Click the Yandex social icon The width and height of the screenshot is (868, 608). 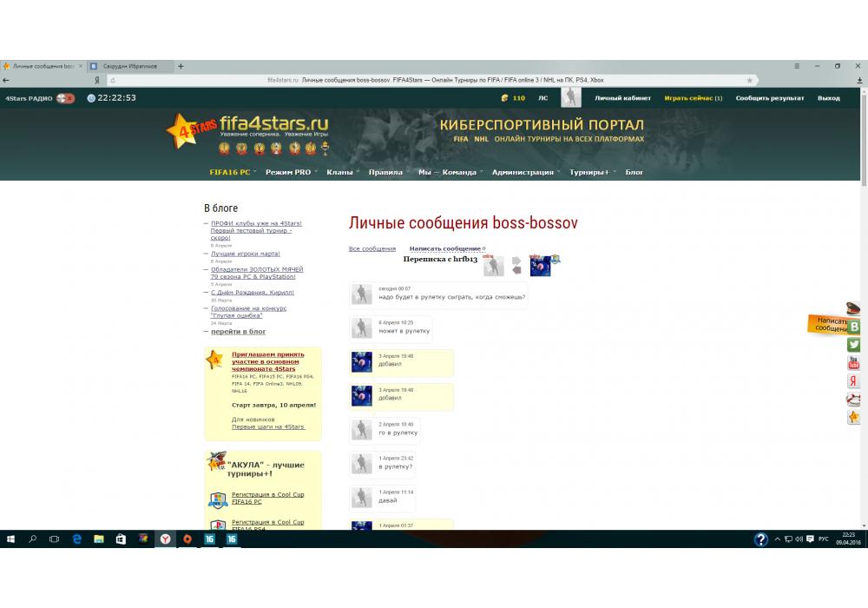click(x=854, y=381)
